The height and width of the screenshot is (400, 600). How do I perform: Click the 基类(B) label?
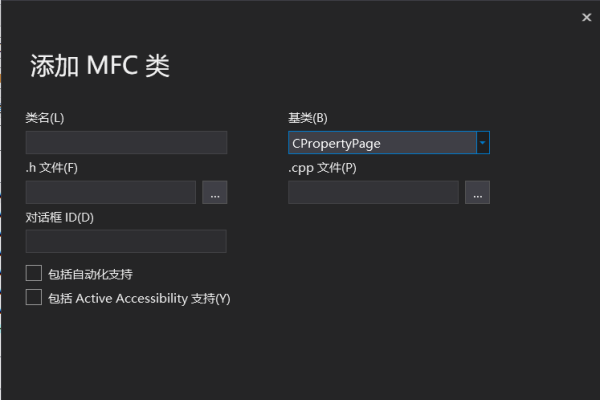[307, 119]
